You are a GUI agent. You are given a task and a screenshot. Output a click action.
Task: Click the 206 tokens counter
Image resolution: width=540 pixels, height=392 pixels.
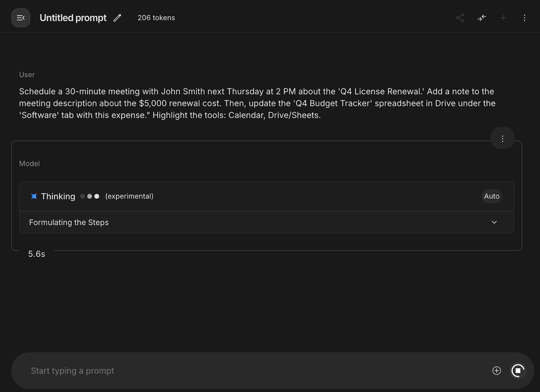pyautogui.click(x=156, y=18)
